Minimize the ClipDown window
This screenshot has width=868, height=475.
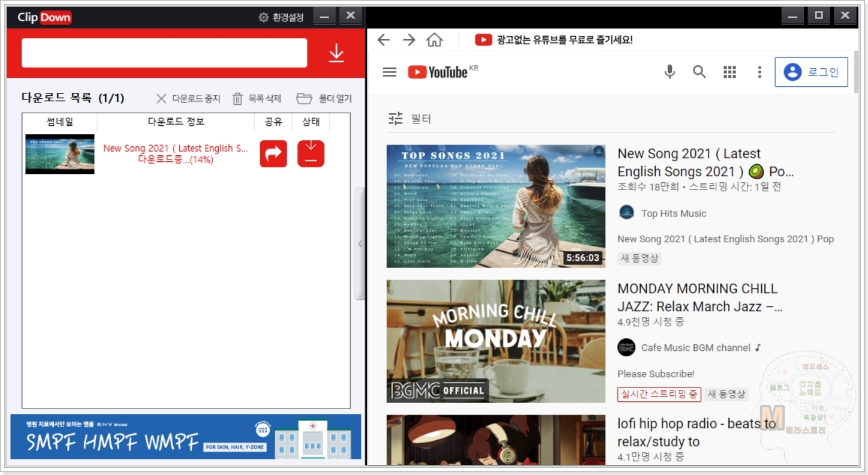(324, 16)
